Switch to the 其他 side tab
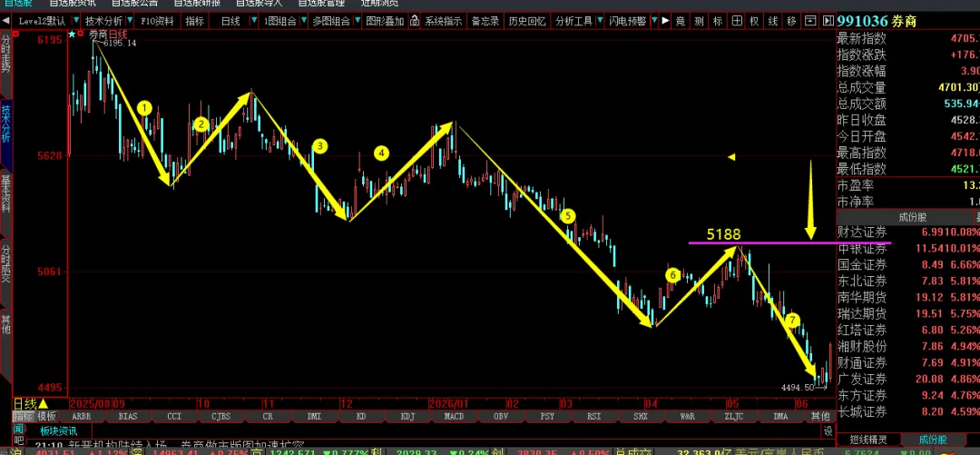This screenshot has height=455, width=980. point(5,323)
